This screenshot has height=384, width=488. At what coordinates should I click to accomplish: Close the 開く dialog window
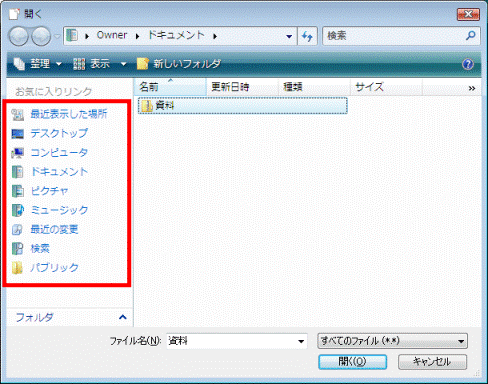[468, 14]
